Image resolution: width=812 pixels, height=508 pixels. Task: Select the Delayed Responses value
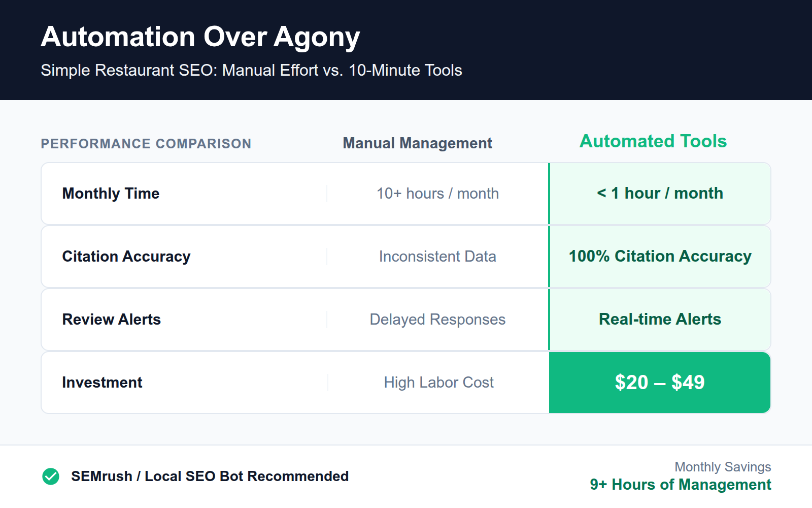(437, 320)
